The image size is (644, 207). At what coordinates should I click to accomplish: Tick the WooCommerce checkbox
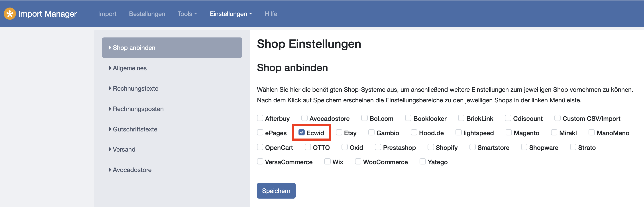[x=358, y=162]
